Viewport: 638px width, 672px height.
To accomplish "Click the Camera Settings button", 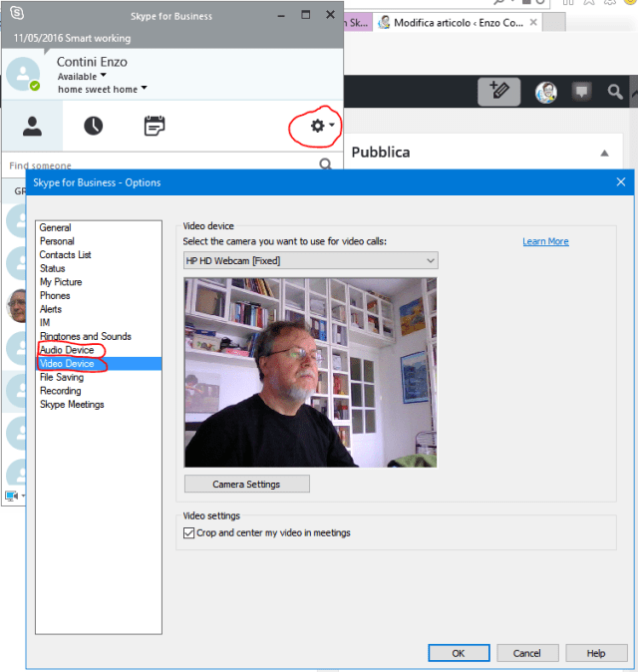I will pyautogui.click(x=247, y=485).
